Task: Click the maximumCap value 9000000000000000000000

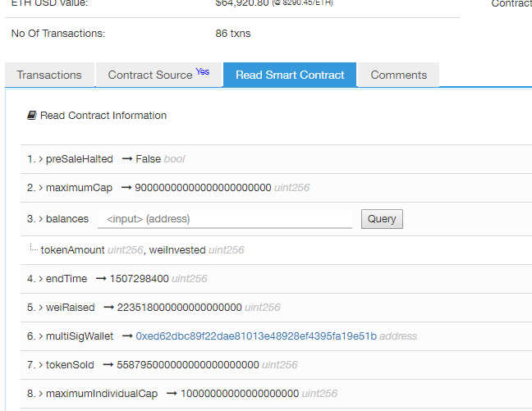Action: point(203,188)
